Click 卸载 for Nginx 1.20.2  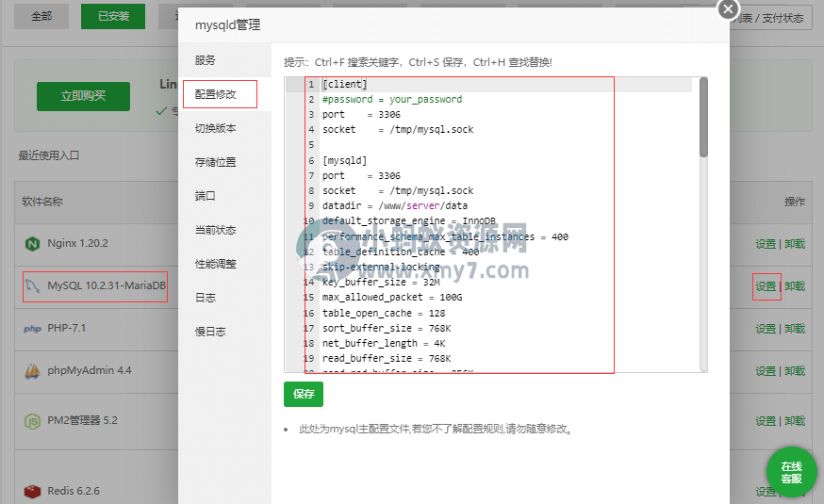pyautogui.click(x=795, y=244)
